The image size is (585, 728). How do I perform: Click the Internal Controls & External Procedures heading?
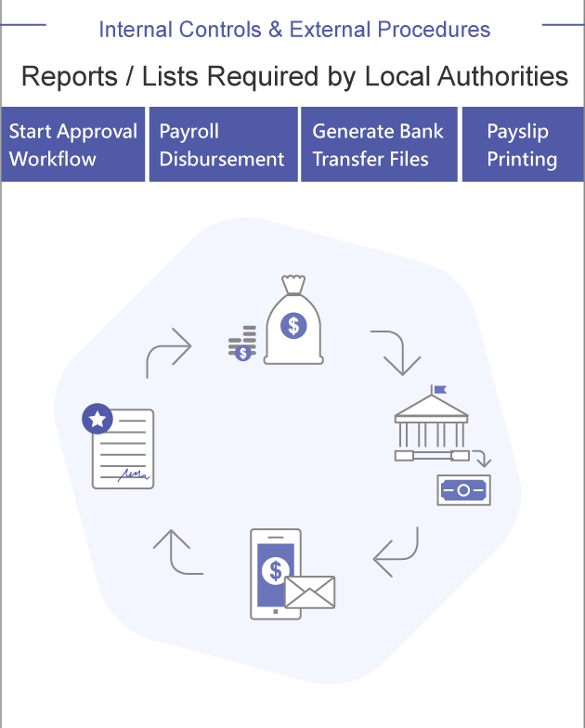pos(294,30)
